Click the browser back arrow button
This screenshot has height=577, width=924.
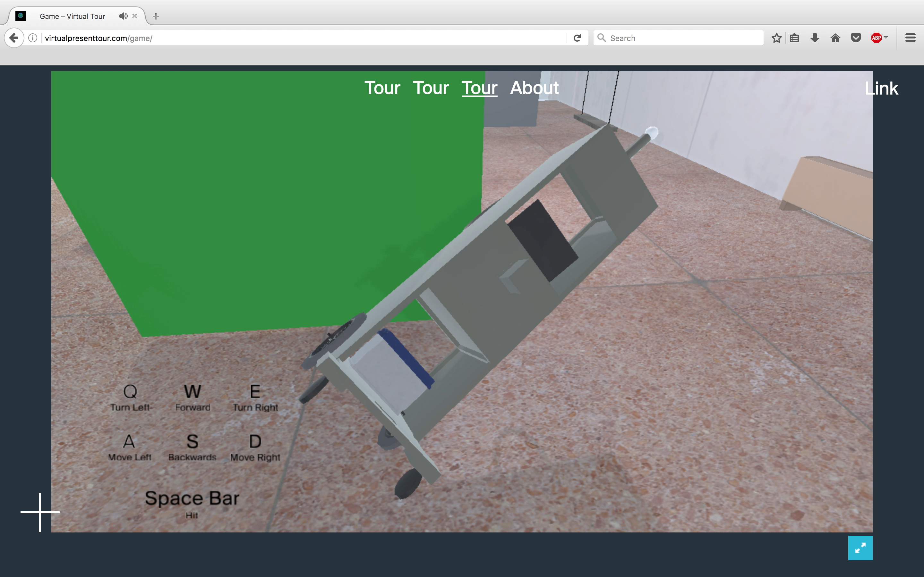pos(14,38)
